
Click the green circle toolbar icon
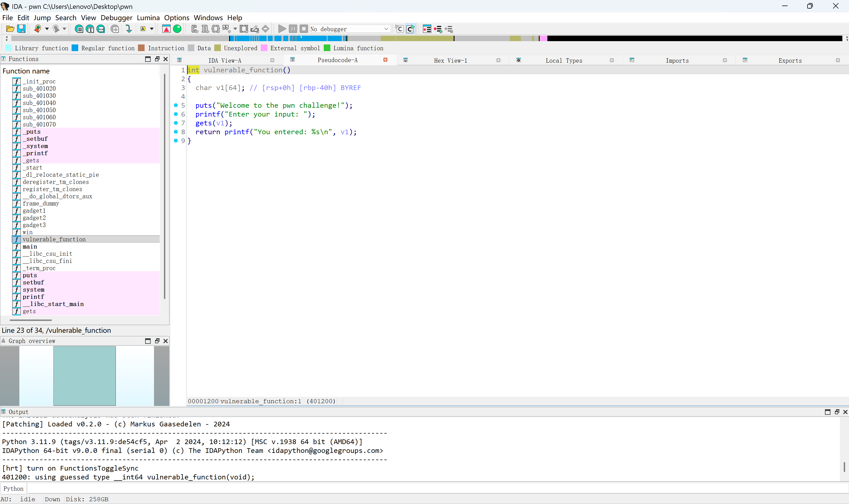(177, 29)
